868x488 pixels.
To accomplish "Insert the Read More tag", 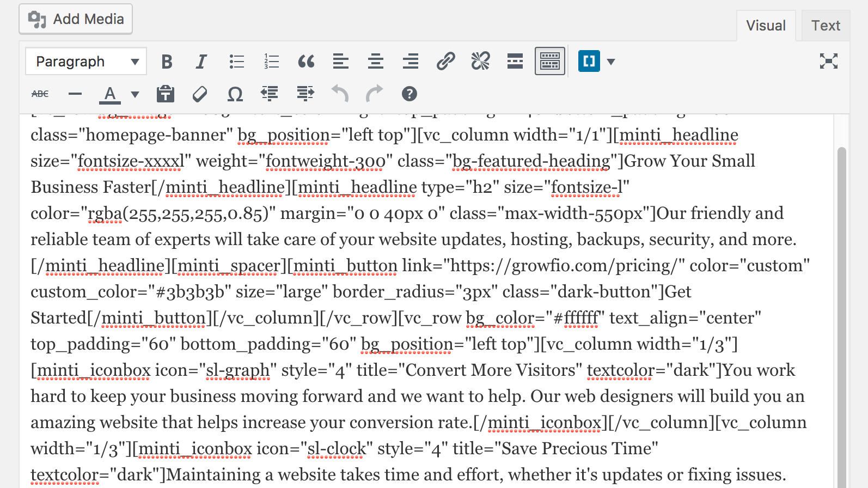I will (x=515, y=62).
